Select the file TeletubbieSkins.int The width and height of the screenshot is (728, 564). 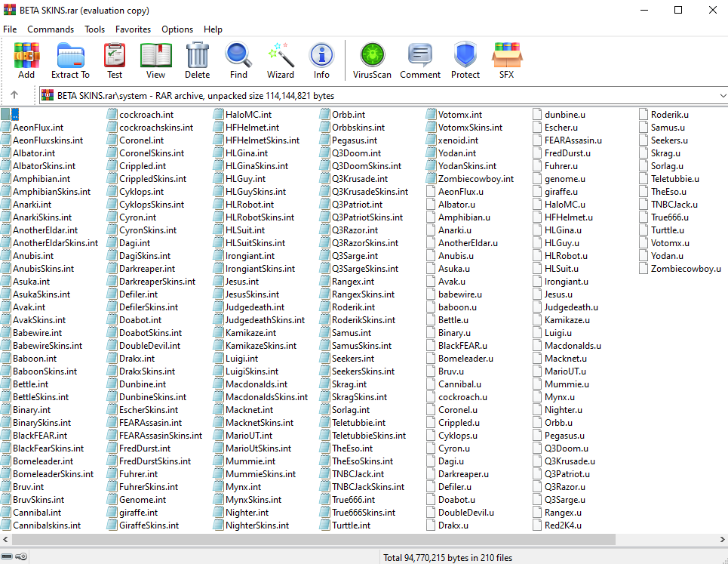[369, 436]
